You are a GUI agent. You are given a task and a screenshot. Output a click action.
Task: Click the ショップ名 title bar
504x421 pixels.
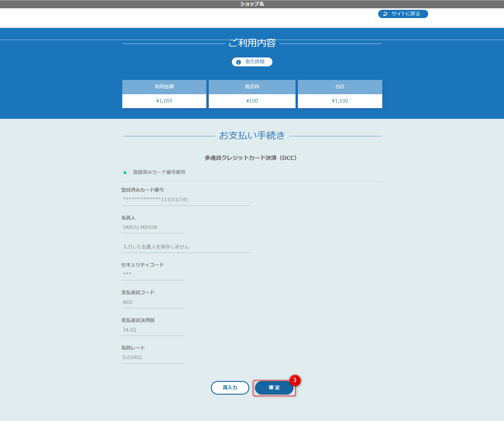coord(252,4)
